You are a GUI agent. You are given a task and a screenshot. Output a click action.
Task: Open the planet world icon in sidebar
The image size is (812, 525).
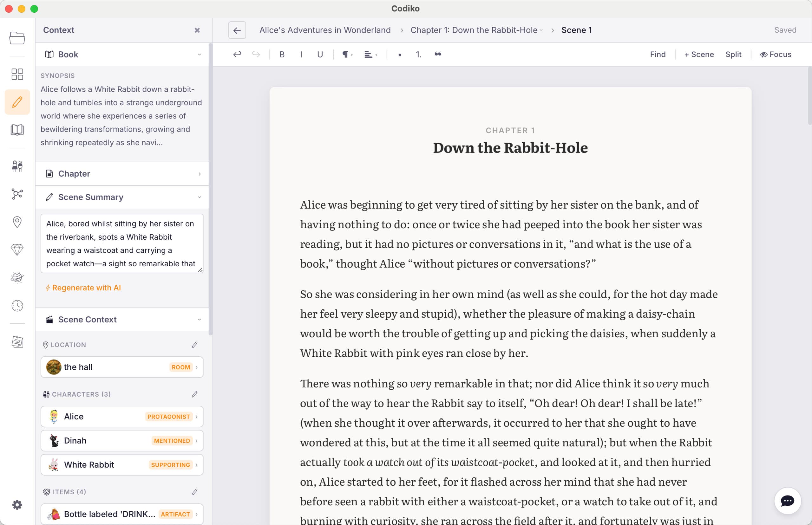click(x=17, y=277)
